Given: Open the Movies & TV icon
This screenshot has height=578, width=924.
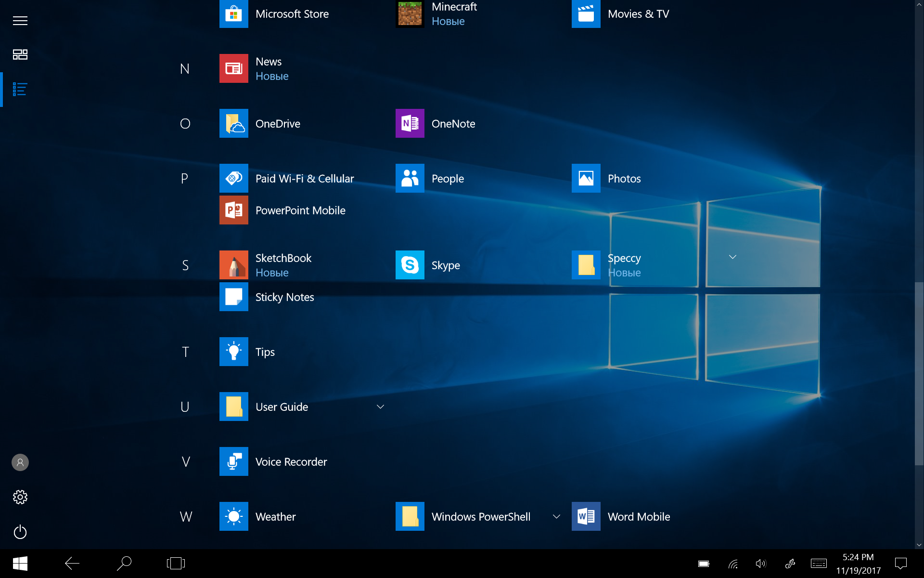Looking at the screenshot, I should coord(586,14).
